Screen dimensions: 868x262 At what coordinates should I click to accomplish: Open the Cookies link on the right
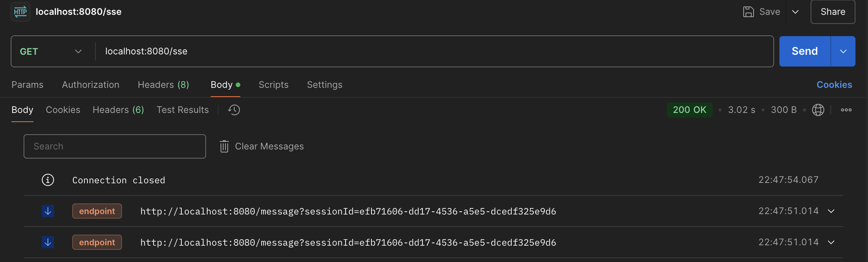pyautogui.click(x=834, y=85)
